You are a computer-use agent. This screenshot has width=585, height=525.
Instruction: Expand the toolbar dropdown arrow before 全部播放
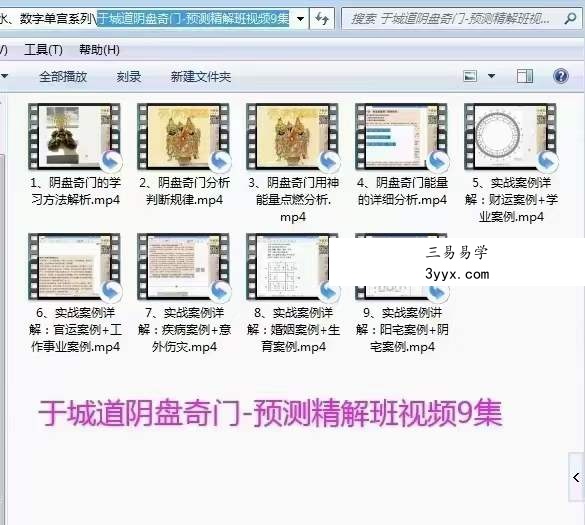pos(4,76)
